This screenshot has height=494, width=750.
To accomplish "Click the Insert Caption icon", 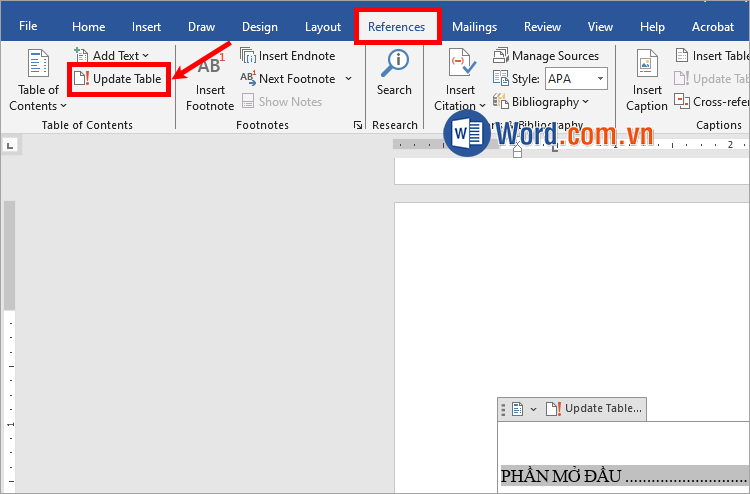I will pos(647,65).
